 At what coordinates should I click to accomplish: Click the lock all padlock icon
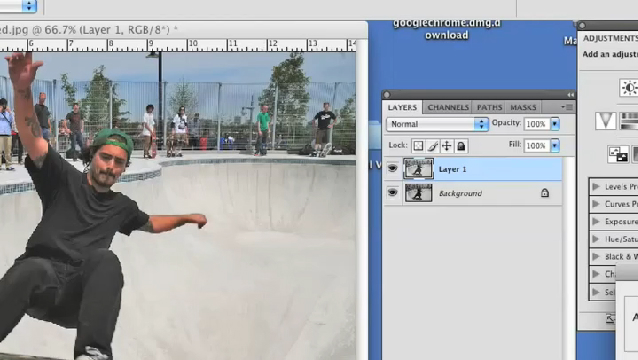(x=461, y=146)
